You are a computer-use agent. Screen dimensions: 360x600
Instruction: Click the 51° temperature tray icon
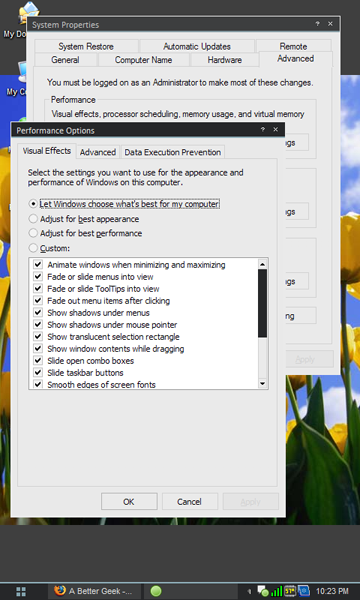click(290, 591)
